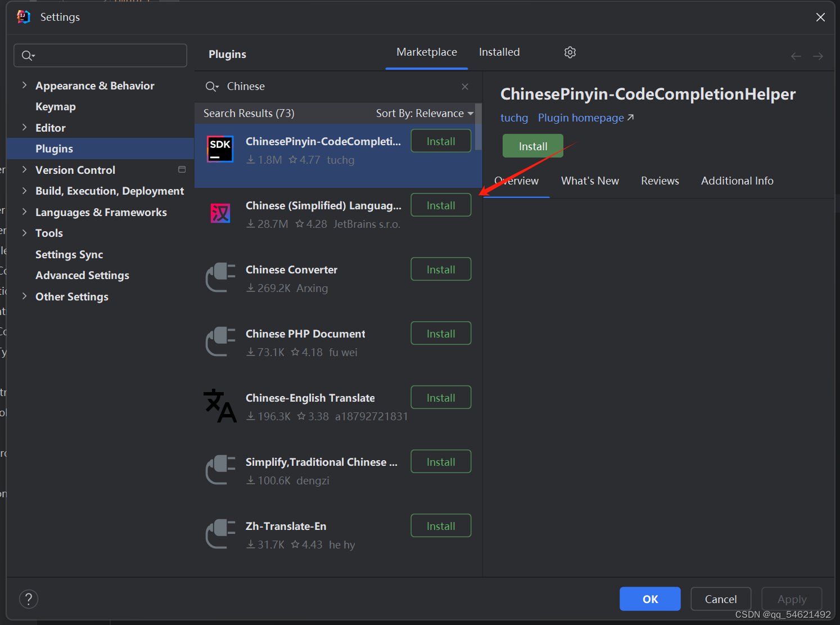
Task: Switch to the Marketplace tab
Action: point(427,52)
